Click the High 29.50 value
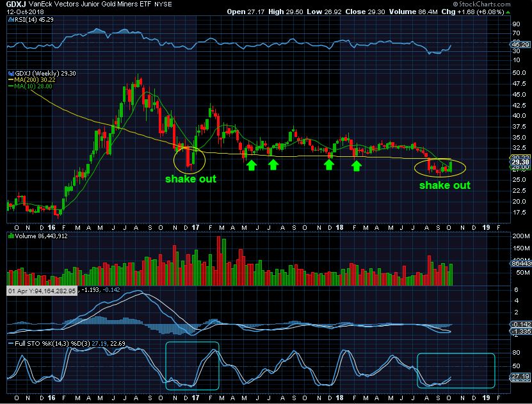 tap(286, 12)
